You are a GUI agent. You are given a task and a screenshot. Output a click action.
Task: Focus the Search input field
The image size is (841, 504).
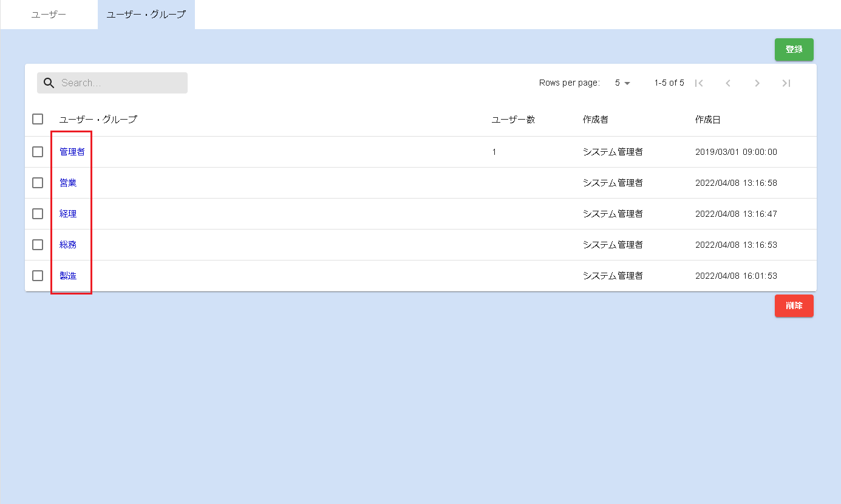click(x=121, y=83)
